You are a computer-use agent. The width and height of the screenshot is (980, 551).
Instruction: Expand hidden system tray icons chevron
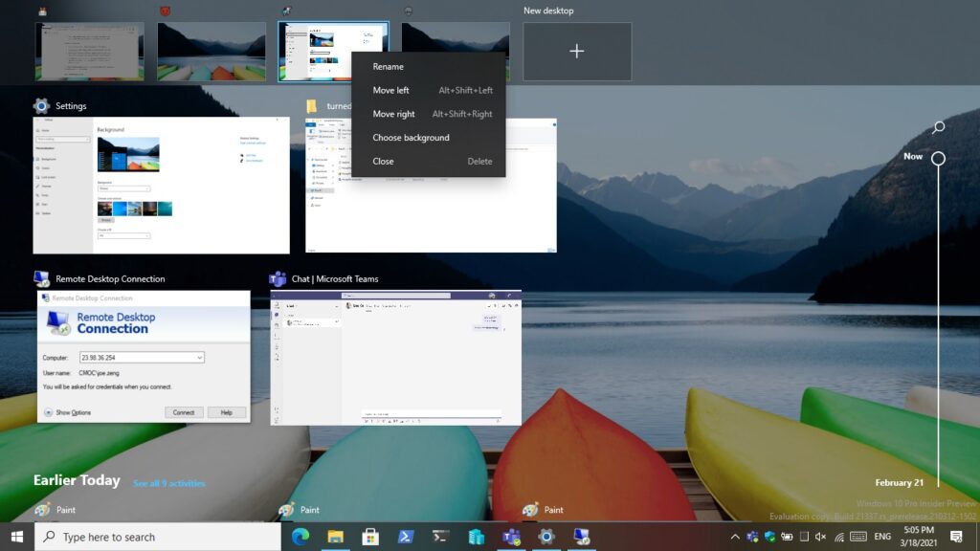pos(735,537)
